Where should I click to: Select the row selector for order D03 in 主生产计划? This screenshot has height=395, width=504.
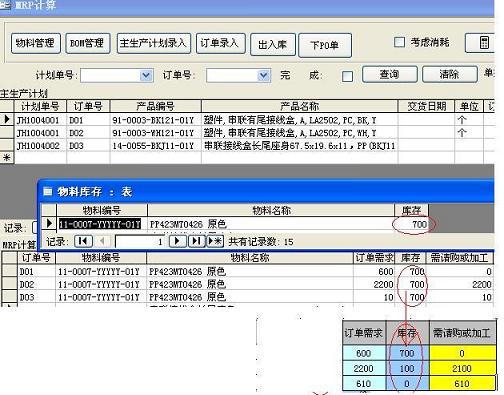tap(7, 146)
